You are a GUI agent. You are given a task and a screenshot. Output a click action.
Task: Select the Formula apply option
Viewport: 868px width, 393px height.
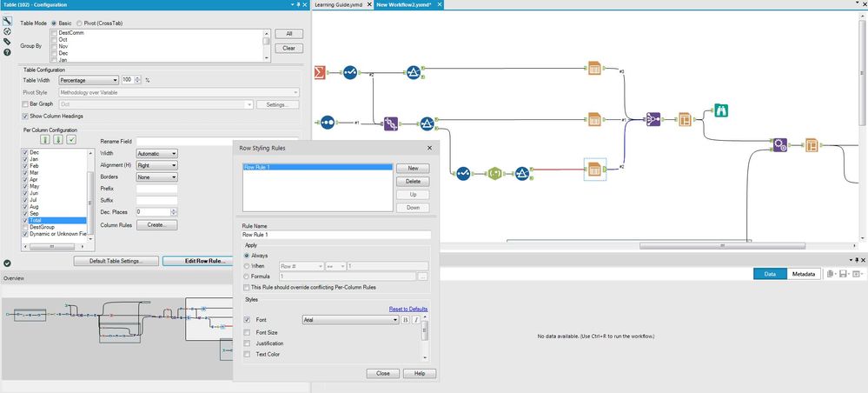click(247, 276)
